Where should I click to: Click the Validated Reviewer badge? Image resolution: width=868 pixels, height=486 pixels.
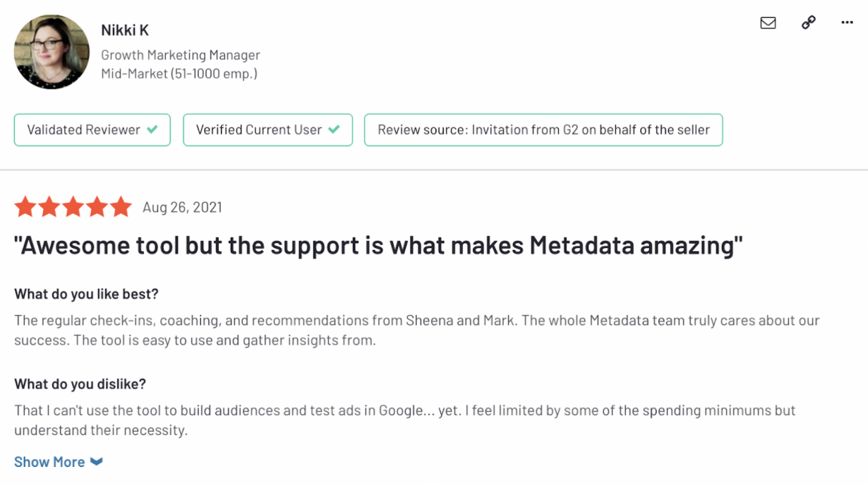[92, 130]
